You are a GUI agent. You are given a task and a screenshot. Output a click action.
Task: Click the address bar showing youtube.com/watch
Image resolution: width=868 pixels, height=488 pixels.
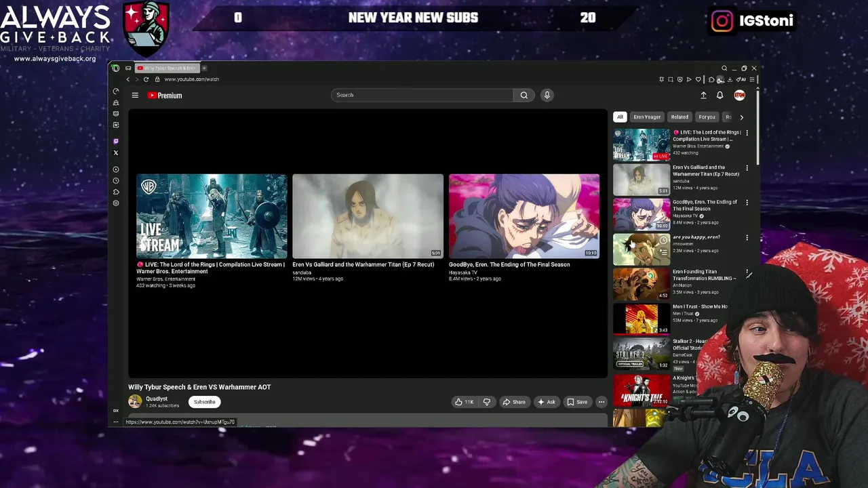pos(191,79)
